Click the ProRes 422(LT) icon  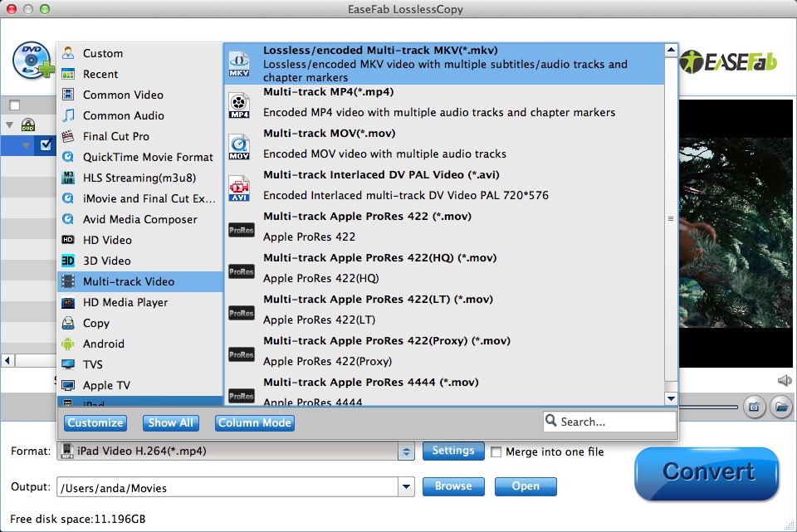coord(241,313)
